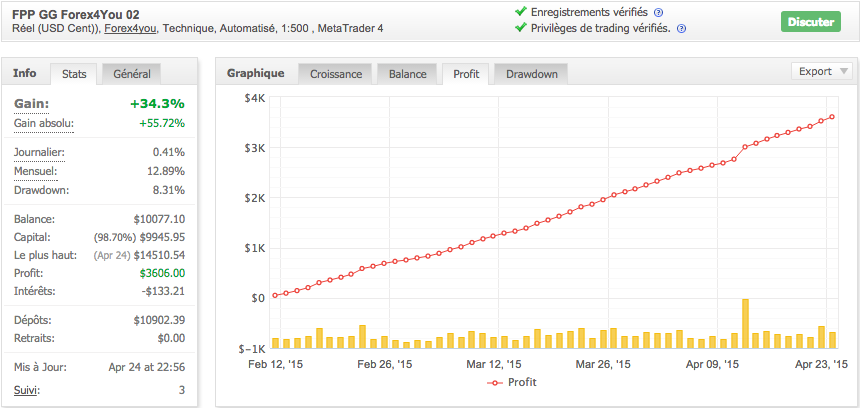Click the last red data point on profit line

pos(832,117)
